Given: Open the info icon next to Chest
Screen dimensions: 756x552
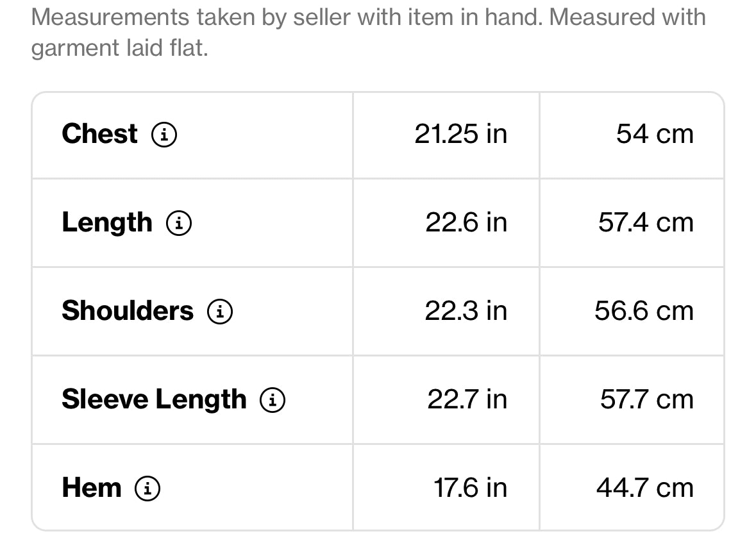Looking at the screenshot, I should click(x=164, y=135).
